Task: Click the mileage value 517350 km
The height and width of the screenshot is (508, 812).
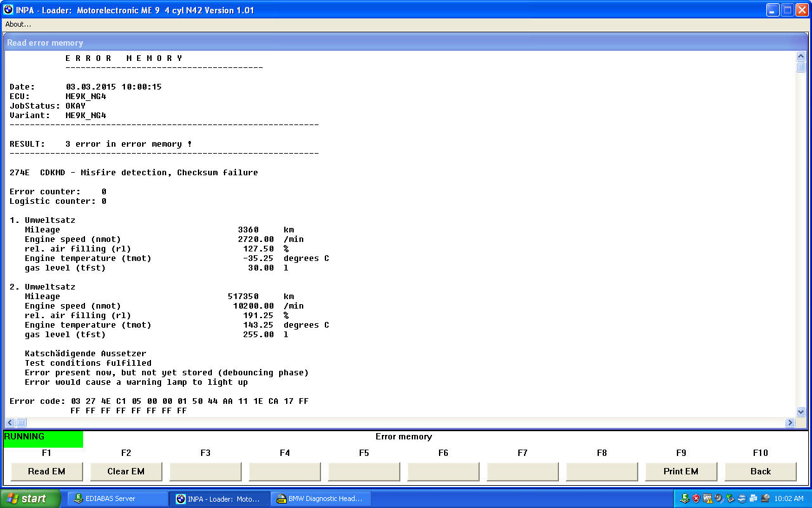Action: pos(261,296)
